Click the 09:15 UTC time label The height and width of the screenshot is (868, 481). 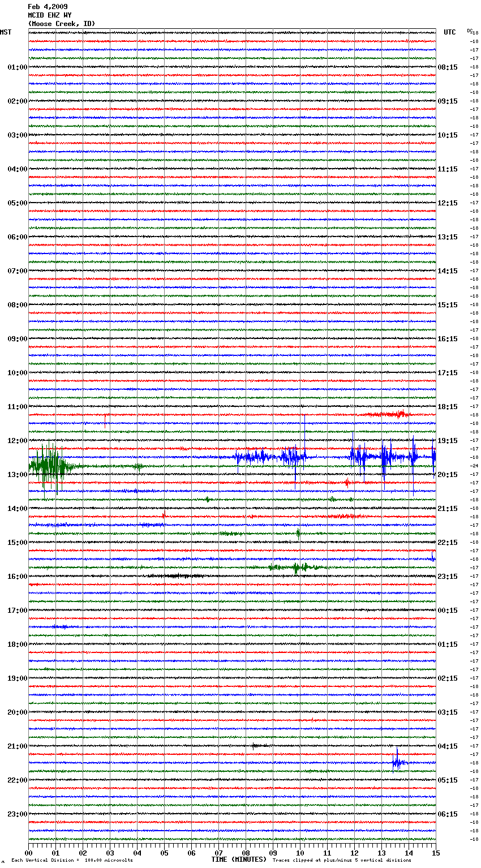448,101
